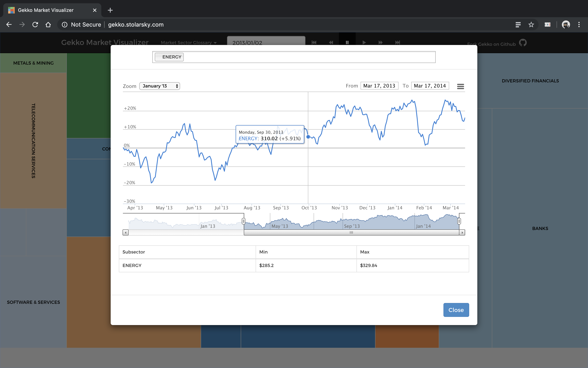The width and height of the screenshot is (588, 368).
Task: Open the browser home page
Action: (48, 25)
